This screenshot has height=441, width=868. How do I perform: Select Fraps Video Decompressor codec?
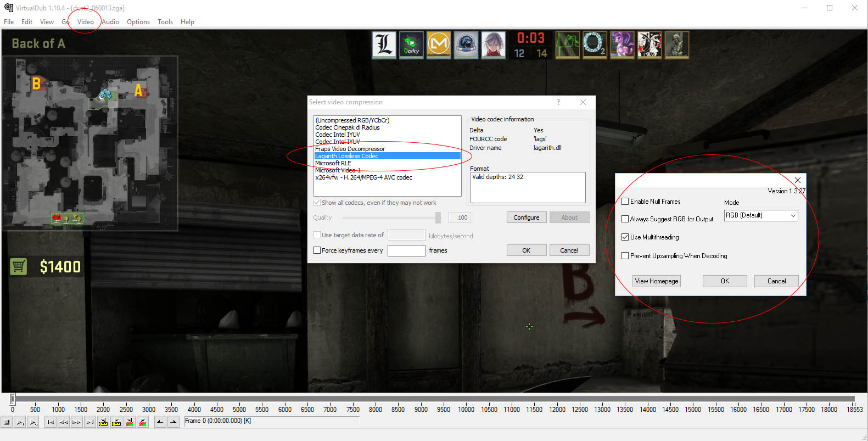(388, 149)
